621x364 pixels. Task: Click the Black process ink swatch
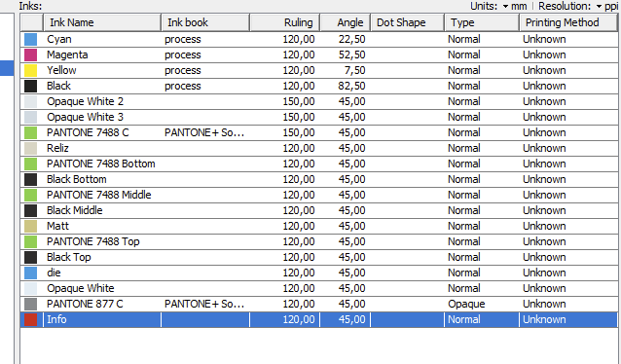coord(30,86)
